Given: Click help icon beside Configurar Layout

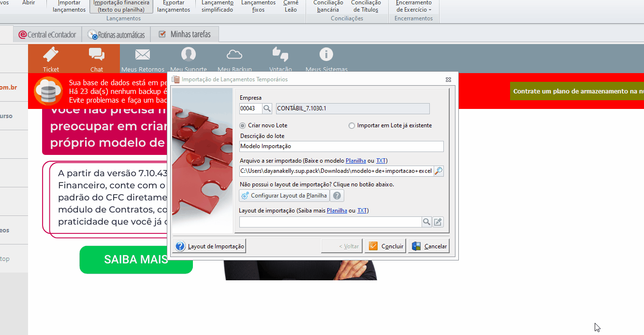Looking at the screenshot, I should (337, 196).
